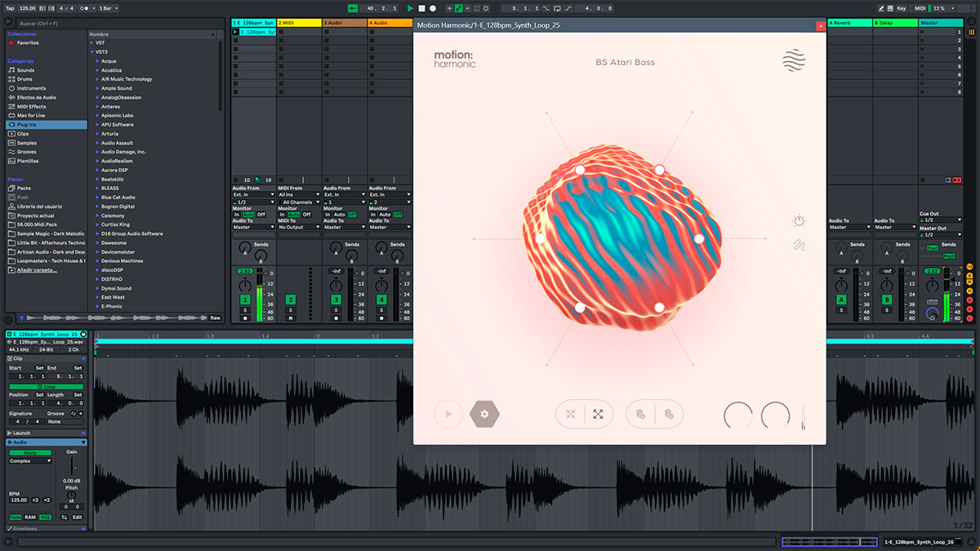
Task: Toggle the Warp button in clip view
Action: tap(29, 452)
